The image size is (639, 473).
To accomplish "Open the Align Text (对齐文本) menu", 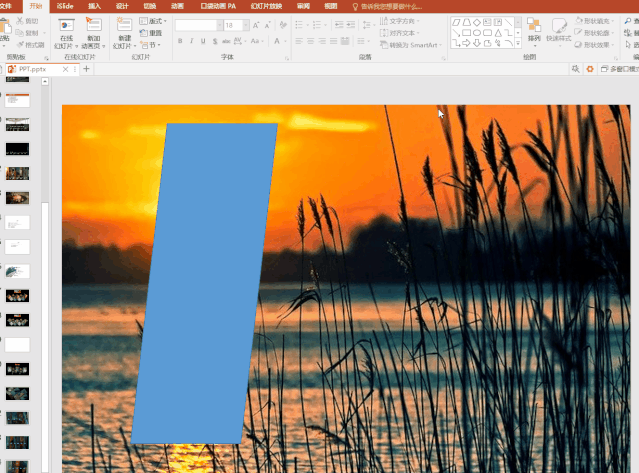I will (x=400, y=33).
